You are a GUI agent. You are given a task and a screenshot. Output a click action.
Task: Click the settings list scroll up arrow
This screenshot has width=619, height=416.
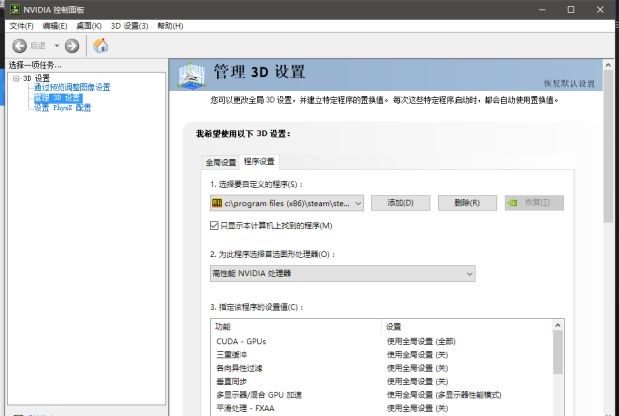pyautogui.click(x=558, y=325)
